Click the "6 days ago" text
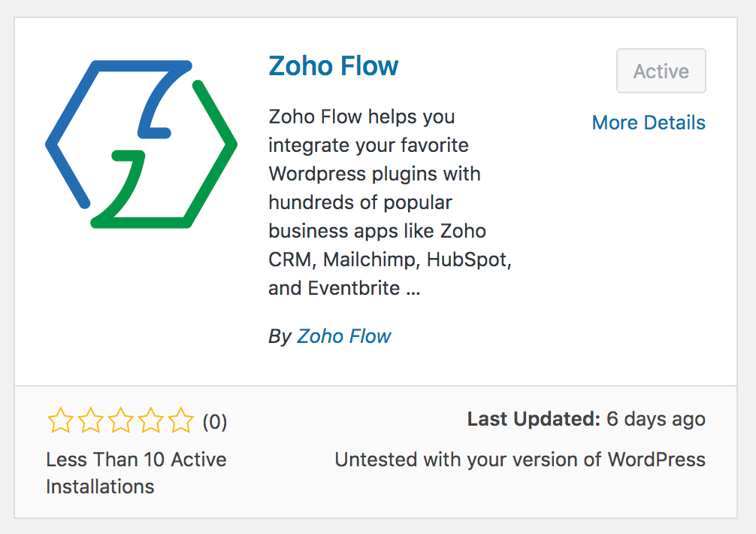This screenshot has height=534, width=756. [656, 419]
